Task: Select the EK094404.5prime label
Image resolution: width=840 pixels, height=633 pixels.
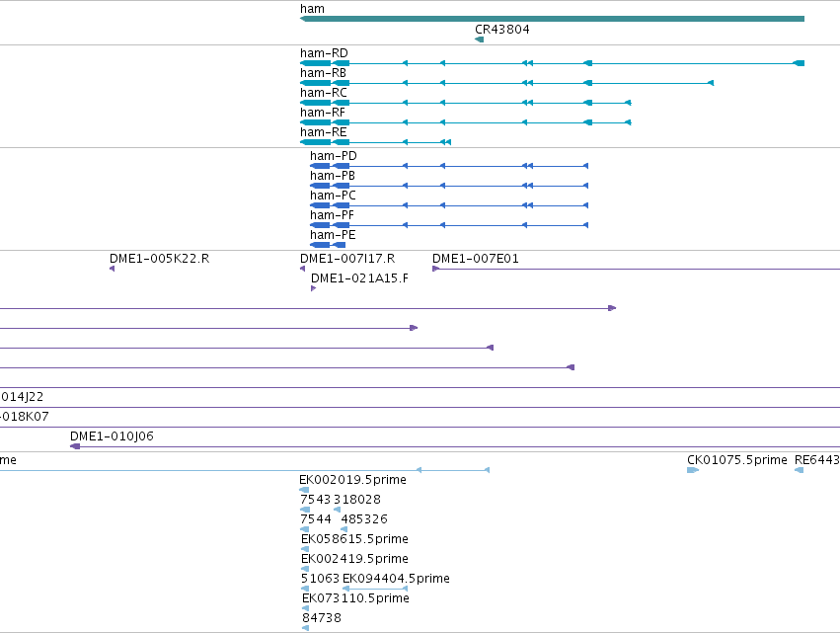Action: point(396,580)
